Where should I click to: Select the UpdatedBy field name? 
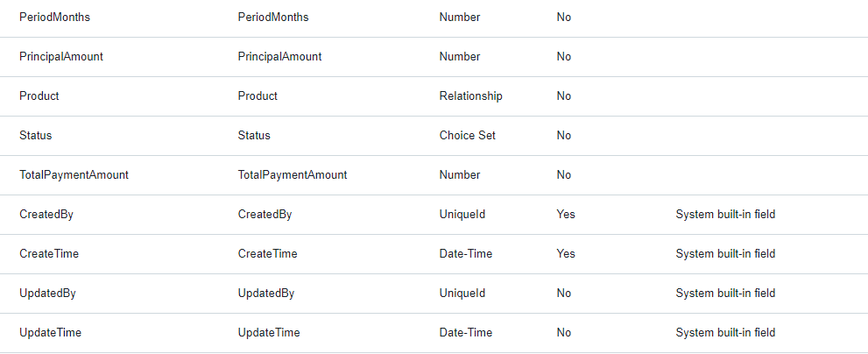[47, 294]
